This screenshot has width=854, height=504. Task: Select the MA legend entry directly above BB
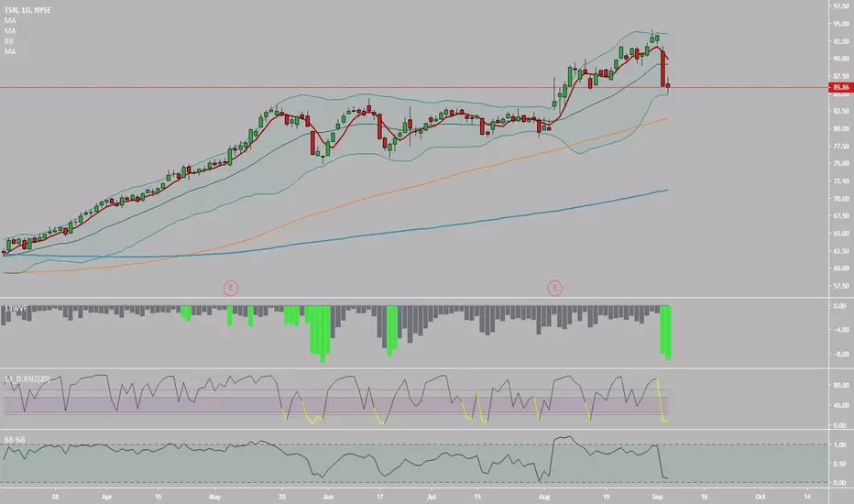tap(10, 30)
